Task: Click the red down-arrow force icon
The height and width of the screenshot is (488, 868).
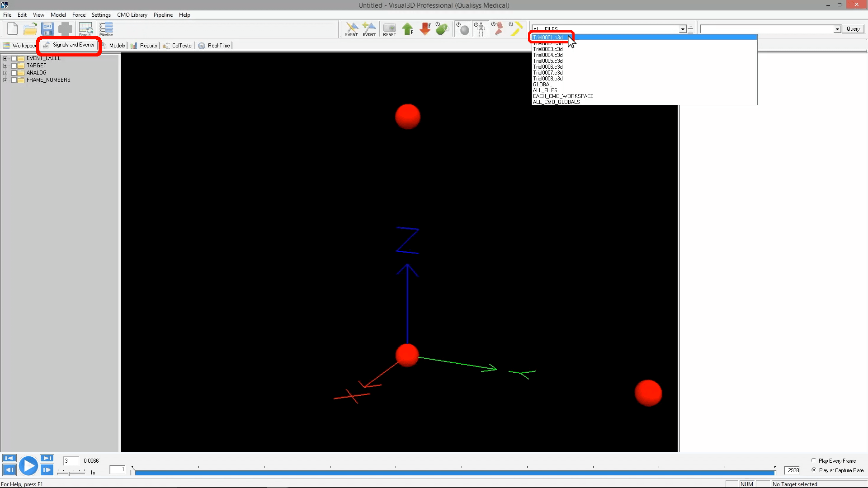Action: coord(425,29)
